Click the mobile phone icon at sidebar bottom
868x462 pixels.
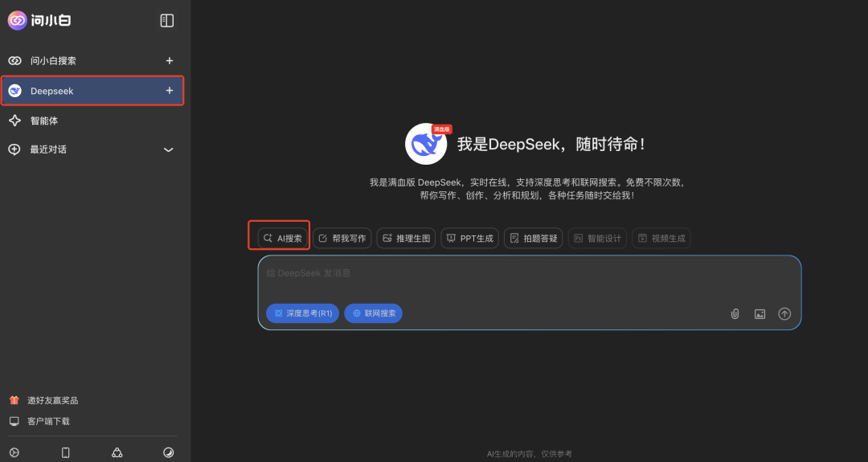click(65, 452)
